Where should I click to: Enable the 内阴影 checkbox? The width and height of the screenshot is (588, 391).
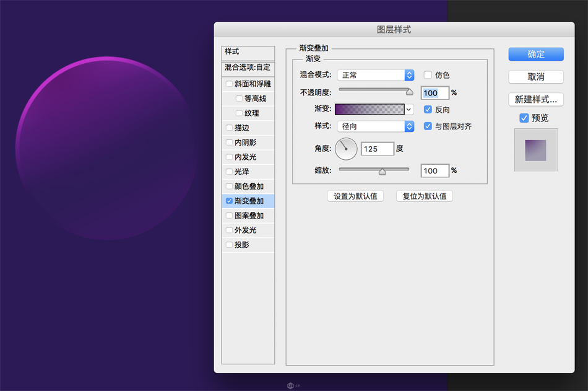pos(229,143)
